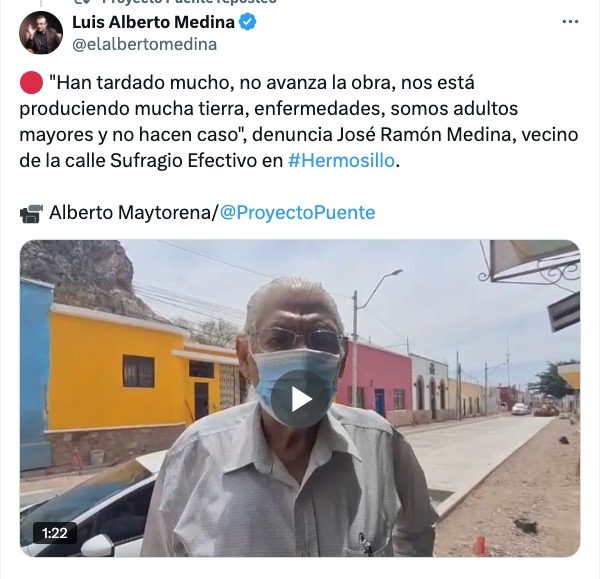
Task: Click the video camera emoji
Action: (31, 213)
